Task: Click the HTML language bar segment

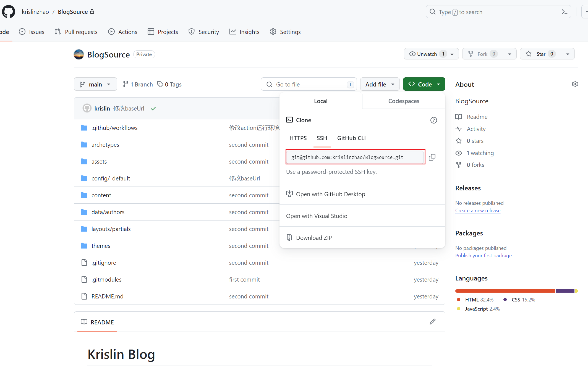Action: click(505, 291)
